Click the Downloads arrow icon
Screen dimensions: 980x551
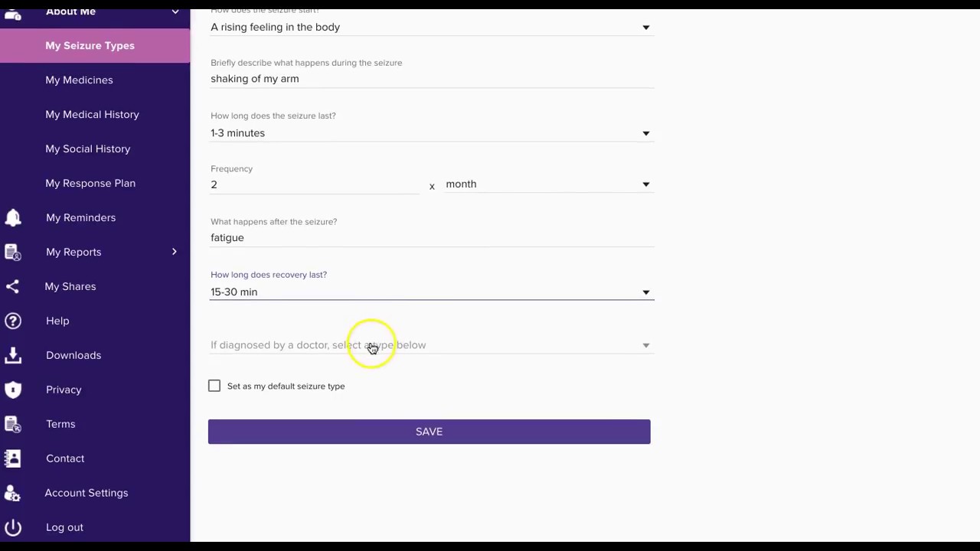tap(13, 355)
